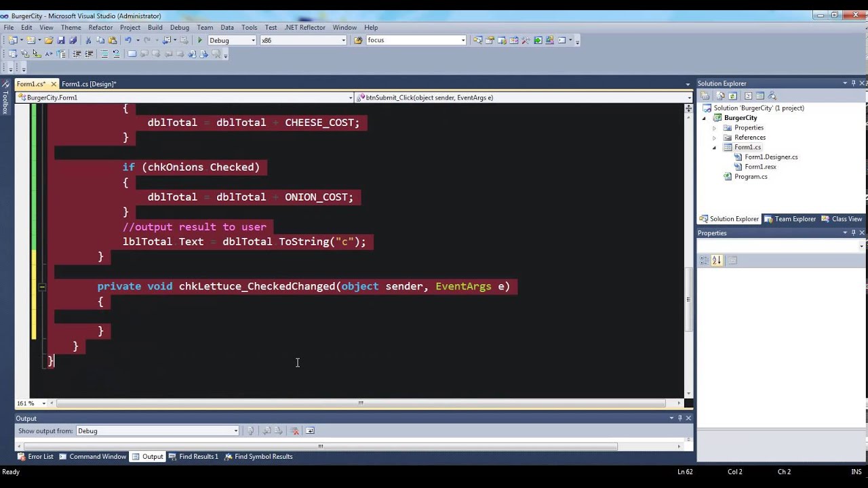Image resolution: width=868 pixels, height=488 pixels.
Task: Select Form1.Designer.cs in Solution Explorer
Action: point(771,157)
